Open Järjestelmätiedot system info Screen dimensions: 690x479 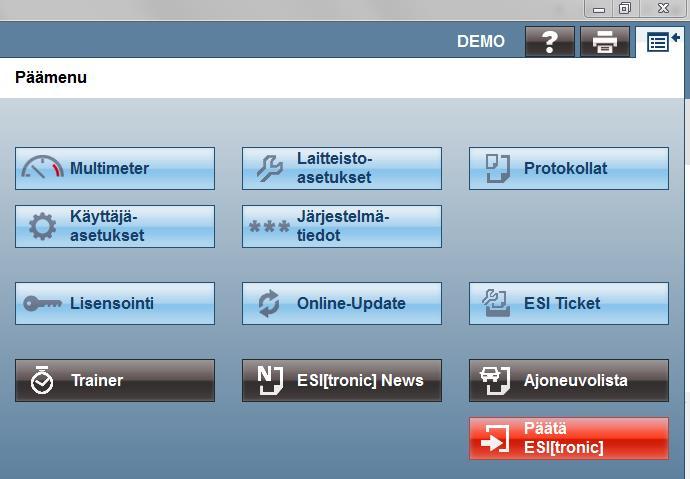[x=342, y=226]
